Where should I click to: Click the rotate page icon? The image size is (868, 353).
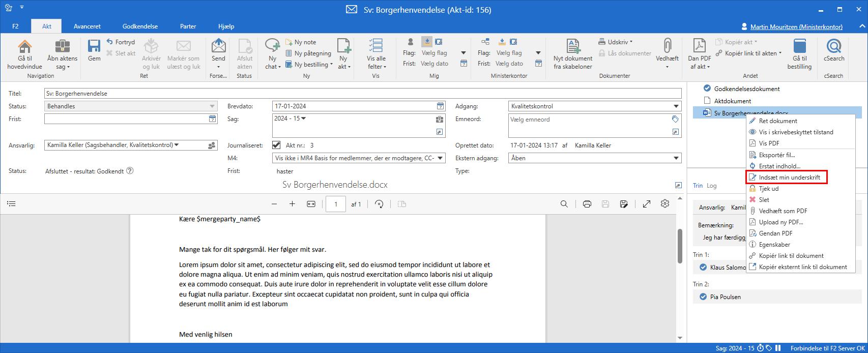[379, 204]
